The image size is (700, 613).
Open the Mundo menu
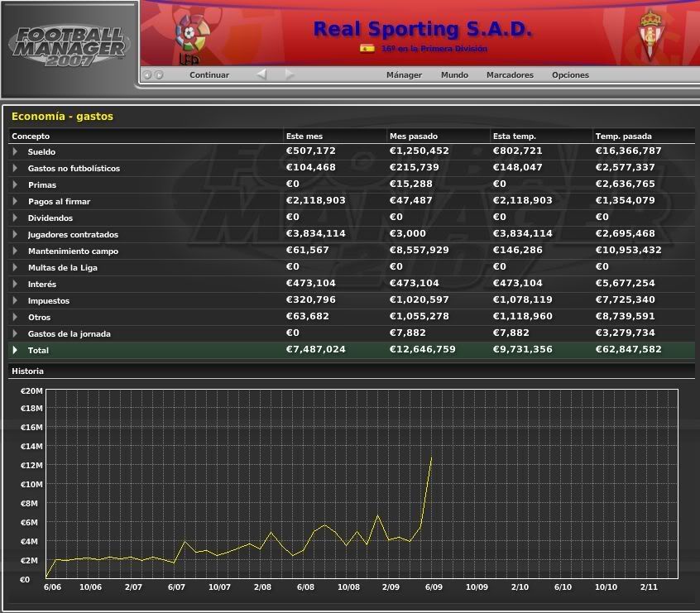point(454,75)
